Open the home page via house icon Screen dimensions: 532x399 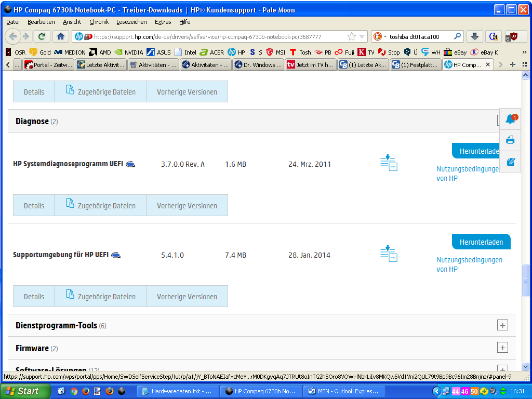(61, 36)
